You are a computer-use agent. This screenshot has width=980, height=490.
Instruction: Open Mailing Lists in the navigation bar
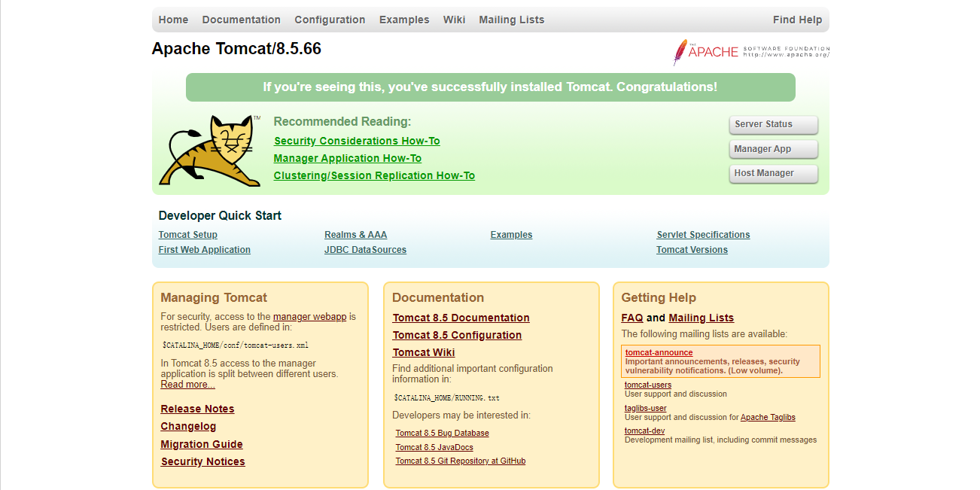511,20
